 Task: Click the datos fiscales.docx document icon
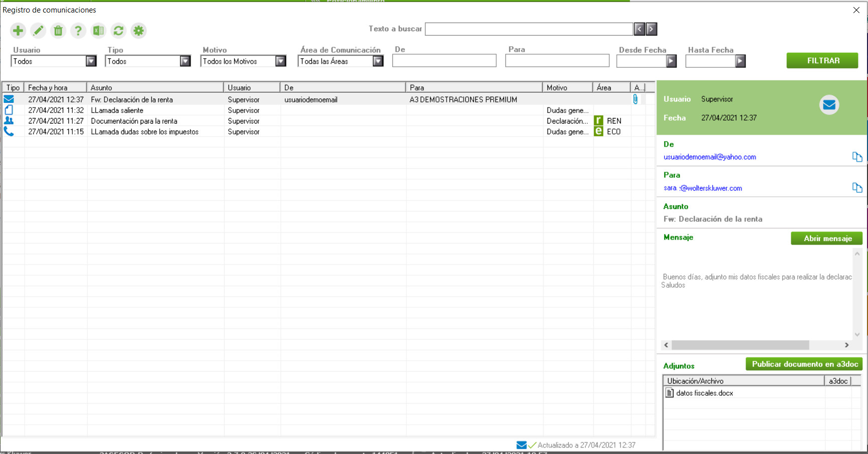tap(670, 393)
